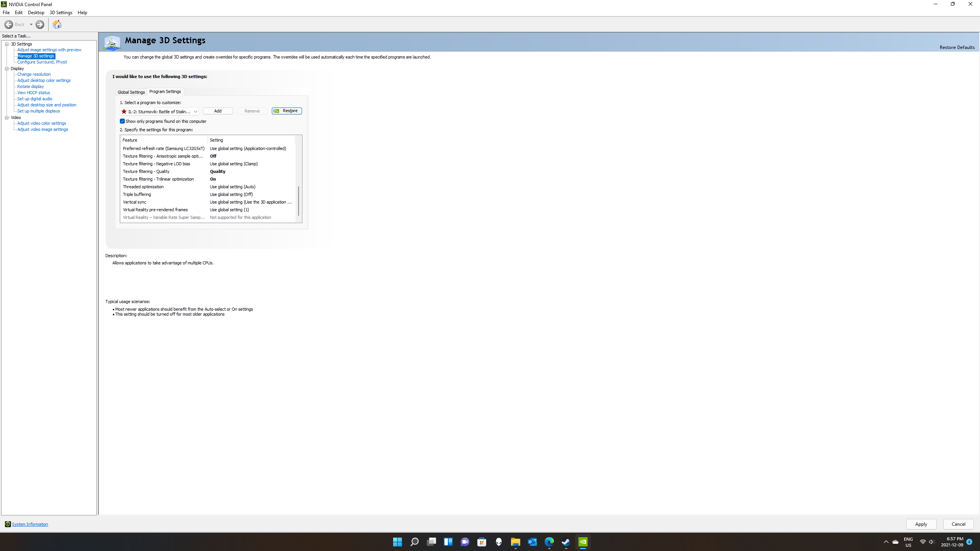Open Adjust image settings with preview

pyautogui.click(x=49, y=50)
